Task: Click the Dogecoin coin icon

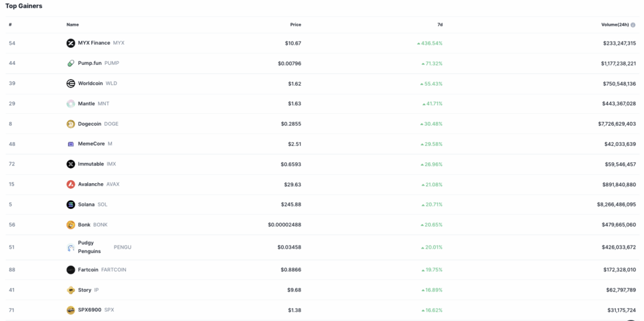Action: click(70, 124)
